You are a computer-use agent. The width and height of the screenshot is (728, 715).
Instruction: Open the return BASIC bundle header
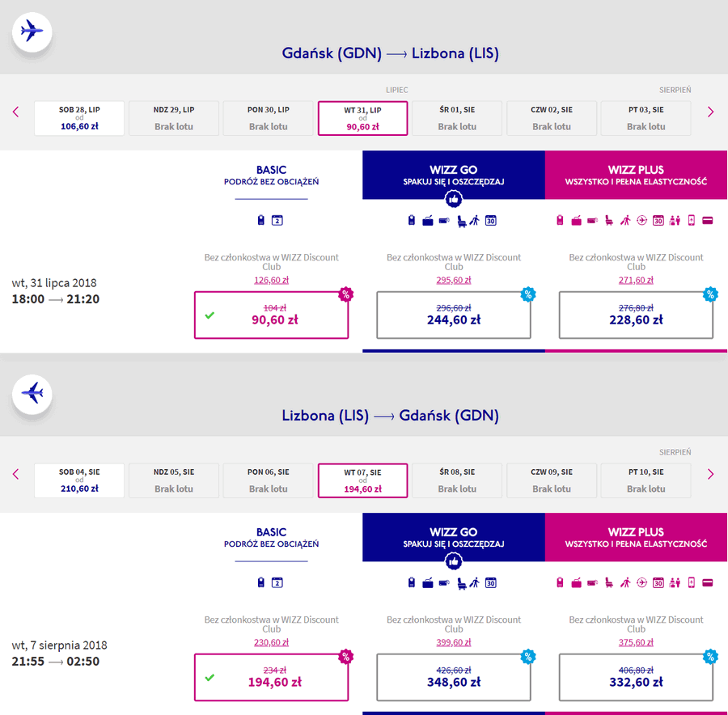pyautogui.click(x=271, y=537)
